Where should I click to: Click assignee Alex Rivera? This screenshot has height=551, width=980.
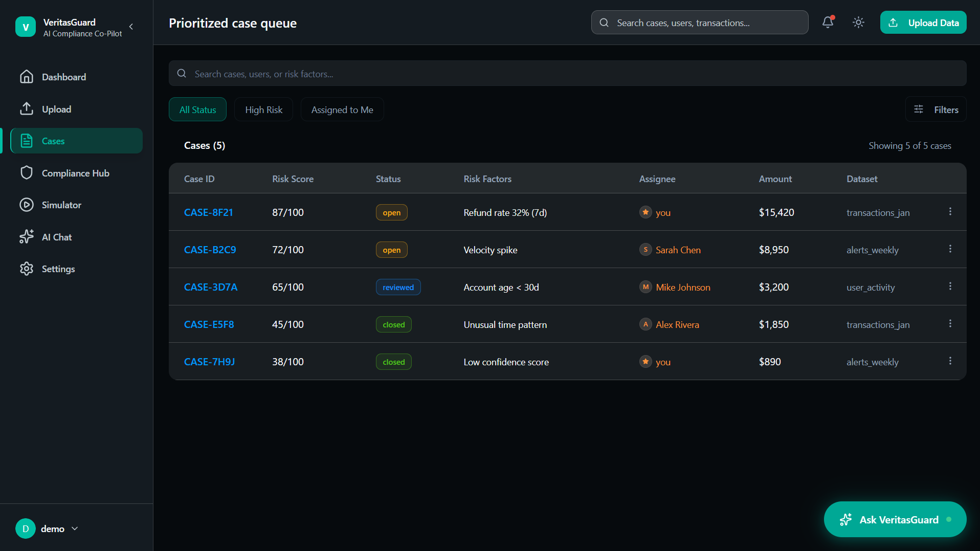click(677, 324)
